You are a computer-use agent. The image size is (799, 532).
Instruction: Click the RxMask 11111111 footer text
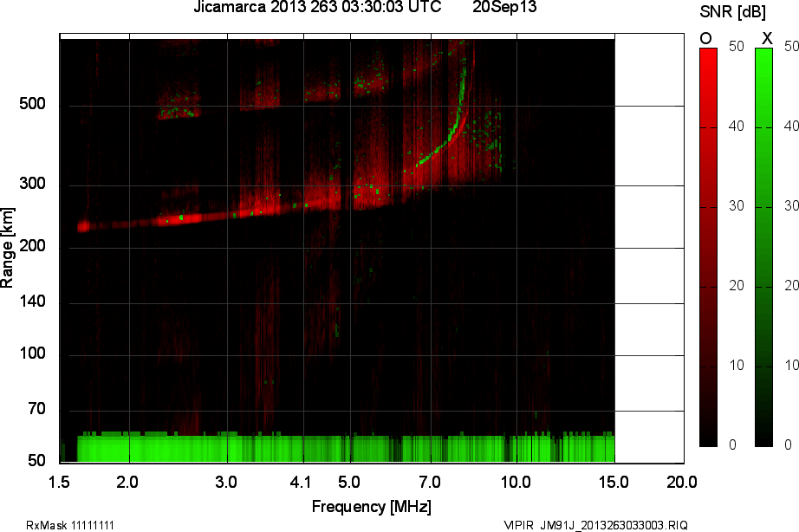click(x=70, y=525)
